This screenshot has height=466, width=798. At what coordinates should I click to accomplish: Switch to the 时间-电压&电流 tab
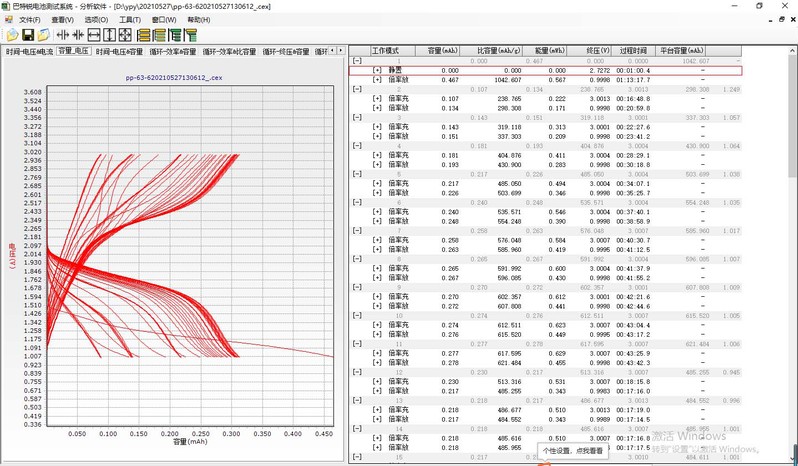click(28, 50)
